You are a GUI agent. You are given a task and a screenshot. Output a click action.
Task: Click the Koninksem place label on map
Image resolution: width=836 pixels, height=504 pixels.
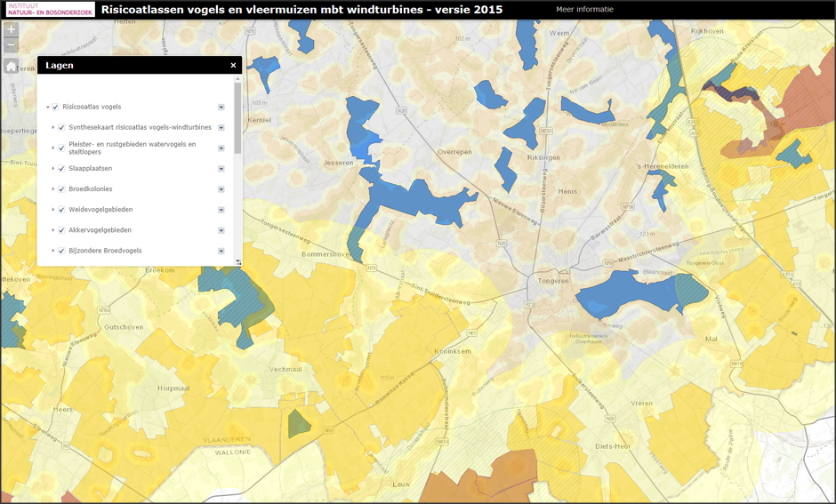[453, 351]
